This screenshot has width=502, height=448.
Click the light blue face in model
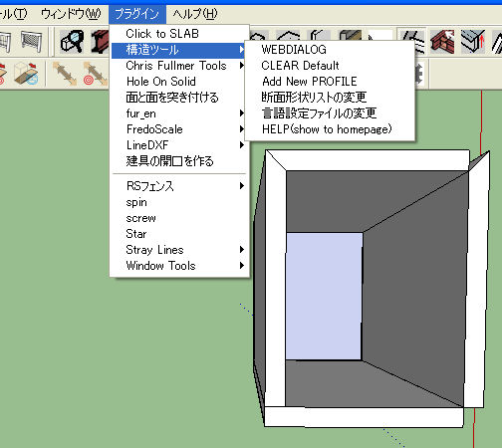324,296
